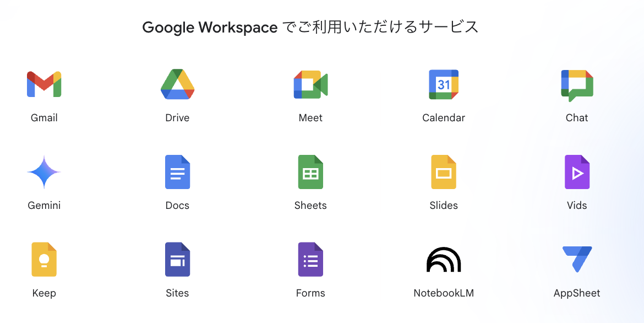Open the purple Vids icon
Image resolution: width=644 pixels, height=323 pixels.
577,172
